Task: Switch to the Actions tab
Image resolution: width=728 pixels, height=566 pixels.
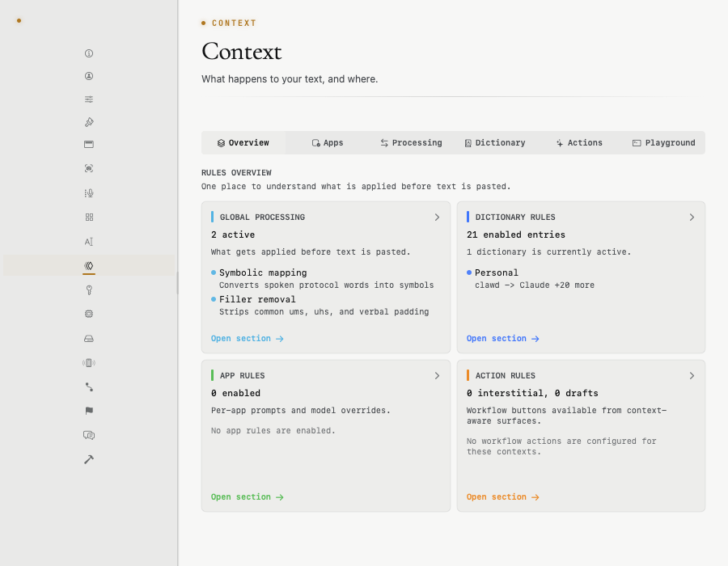Action: click(579, 143)
